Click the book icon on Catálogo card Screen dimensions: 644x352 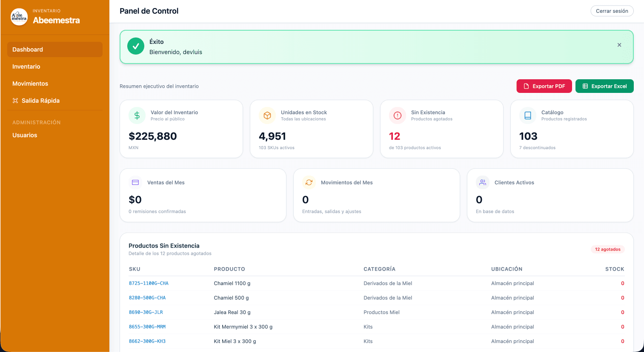pos(528,115)
